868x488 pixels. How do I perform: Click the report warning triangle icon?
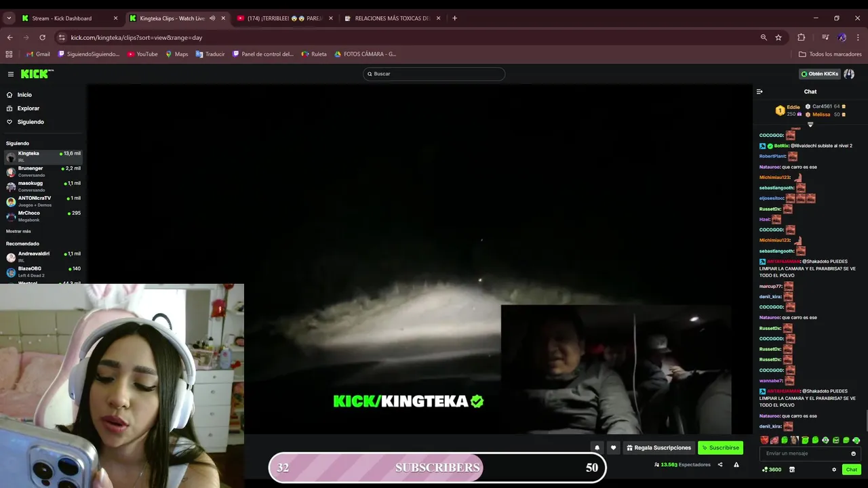[736, 464]
